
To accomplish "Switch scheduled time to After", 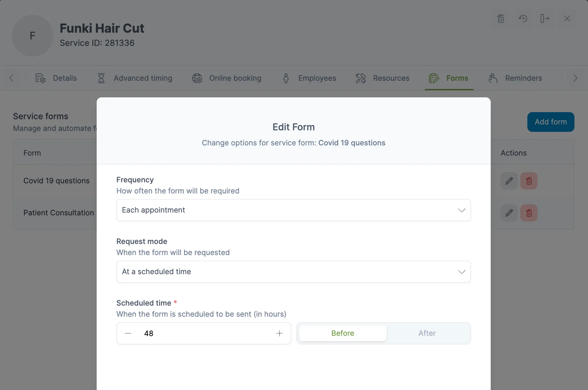I will click(427, 333).
